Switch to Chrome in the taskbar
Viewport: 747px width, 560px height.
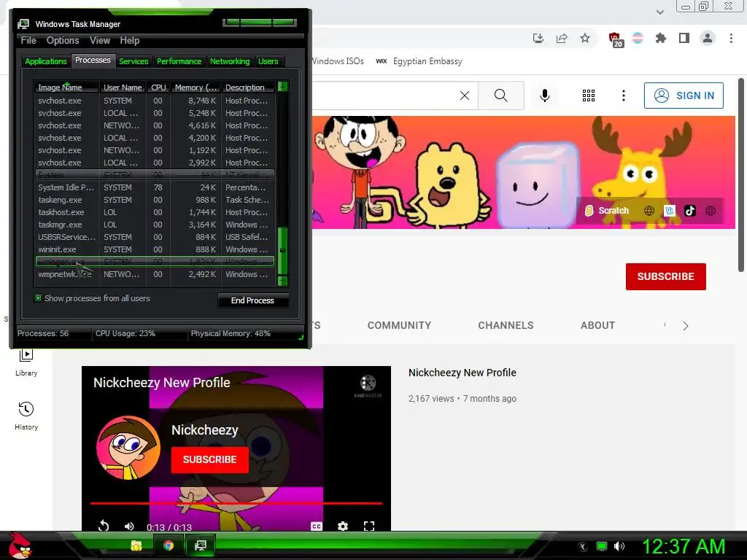(x=169, y=545)
